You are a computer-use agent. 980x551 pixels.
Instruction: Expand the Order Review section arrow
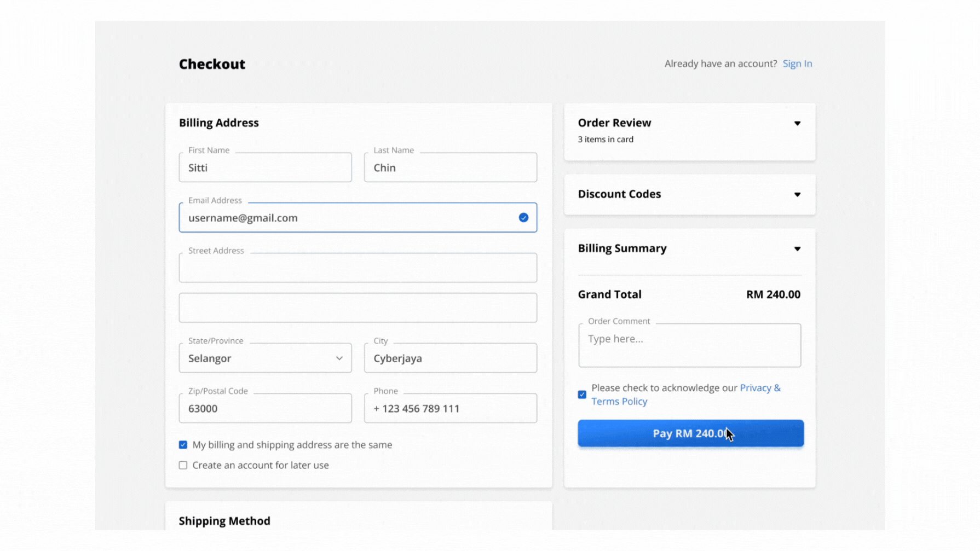[797, 124]
